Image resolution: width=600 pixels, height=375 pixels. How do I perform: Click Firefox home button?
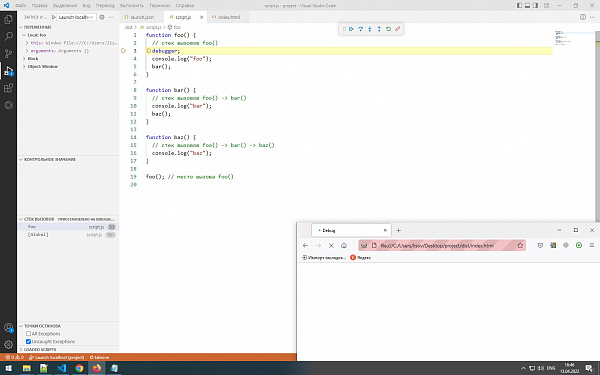pos(344,245)
